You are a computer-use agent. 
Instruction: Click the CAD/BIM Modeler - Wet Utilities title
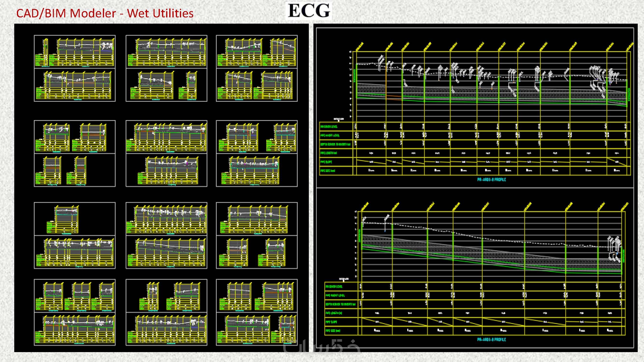pyautogui.click(x=105, y=13)
